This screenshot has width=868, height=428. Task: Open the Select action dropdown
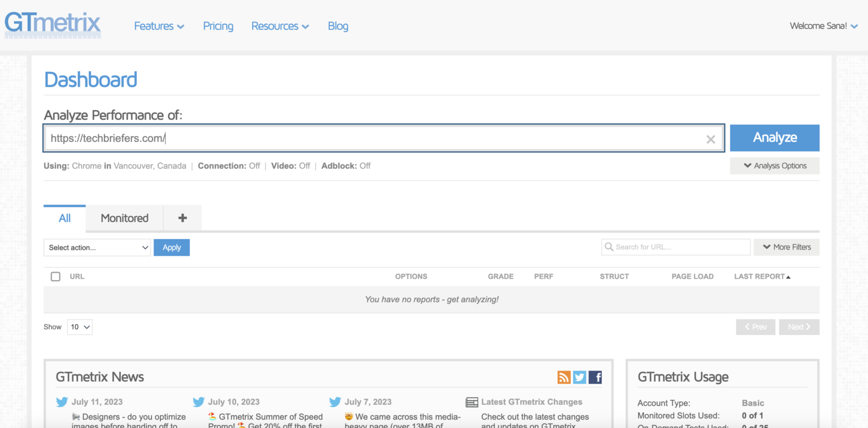[x=97, y=247]
